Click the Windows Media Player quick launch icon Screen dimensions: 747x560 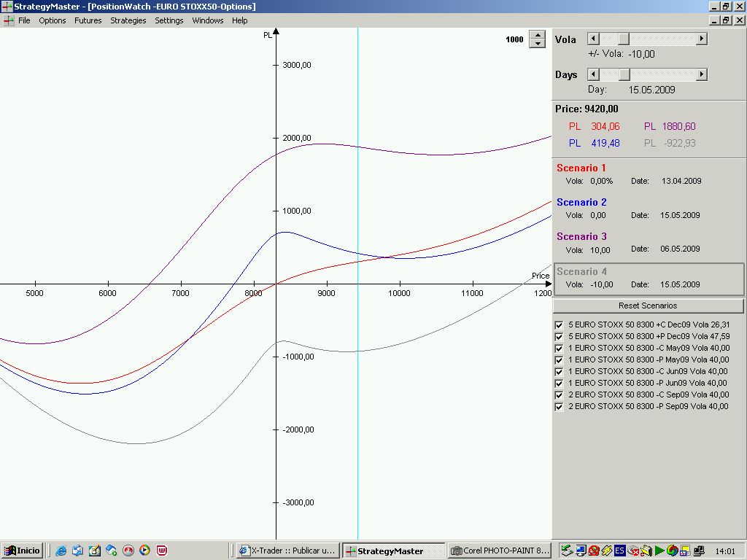click(x=144, y=551)
